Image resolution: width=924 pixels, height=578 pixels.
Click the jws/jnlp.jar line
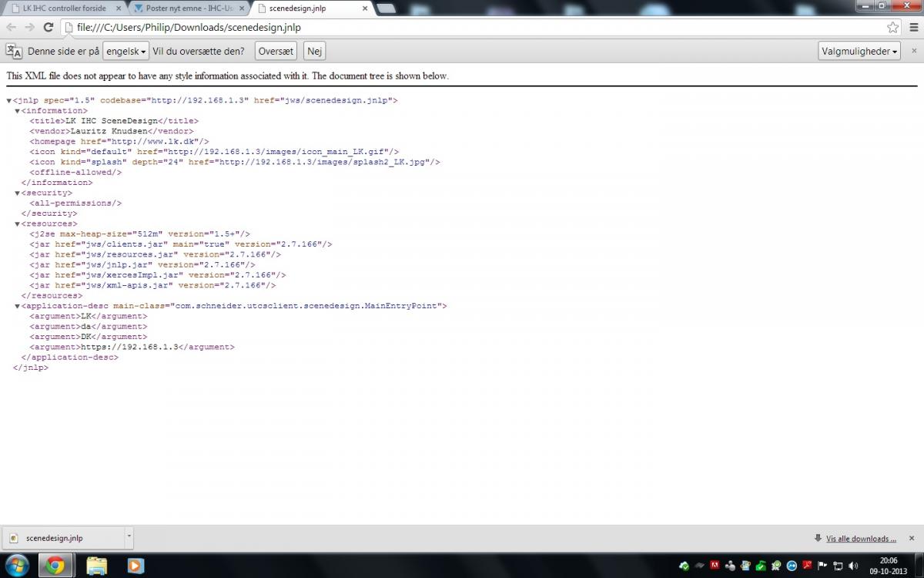(x=142, y=265)
